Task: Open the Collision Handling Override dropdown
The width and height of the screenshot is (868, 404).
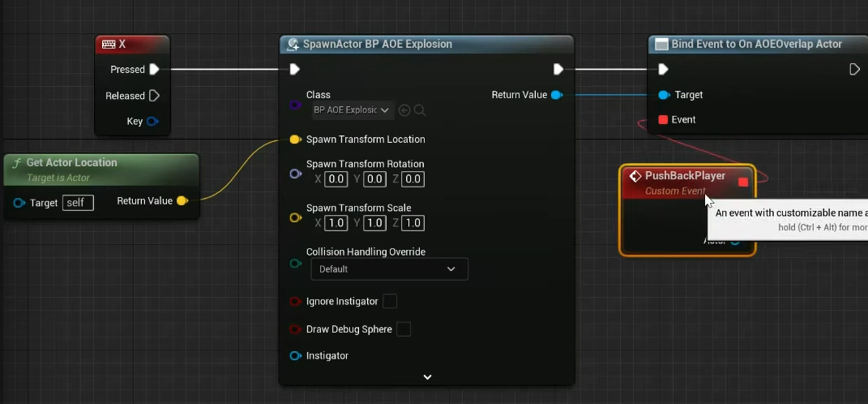Action: pos(388,269)
